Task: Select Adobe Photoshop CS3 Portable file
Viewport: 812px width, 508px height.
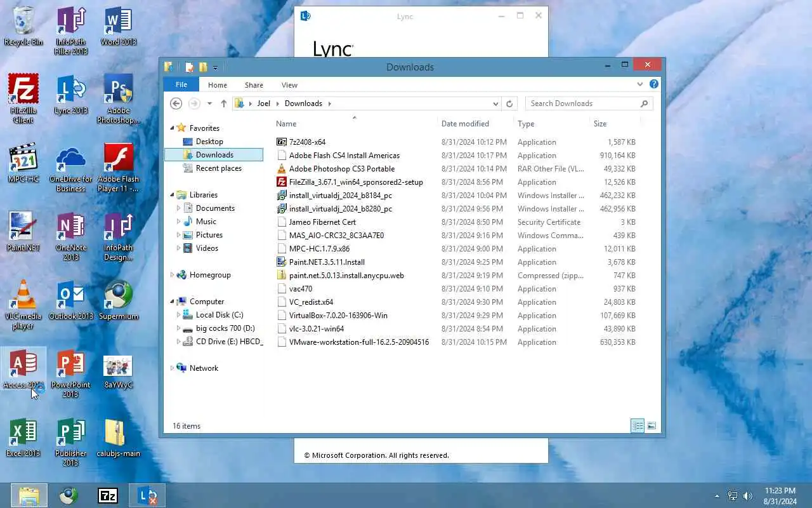Action: [x=342, y=169]
